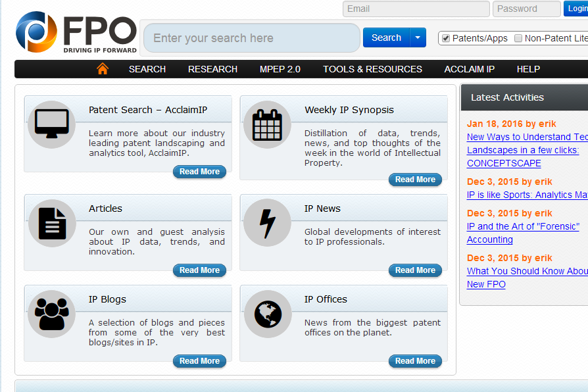Viewport: 588px width, 392px height.
Task: Open the SEARCH menu
Action: [147, 69]
